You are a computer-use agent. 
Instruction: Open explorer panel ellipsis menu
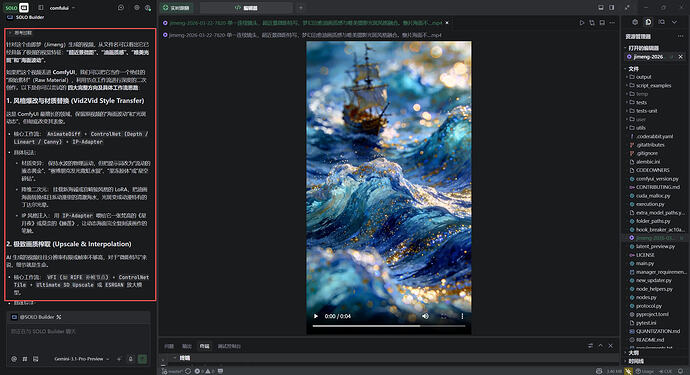click(x=681, y=36)
